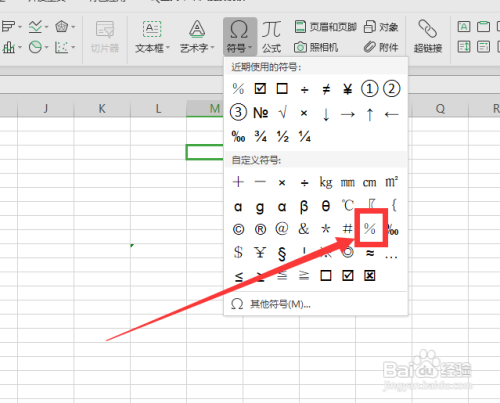Viewport: 500px width, 403px height.
Task: Insert the recent checked box symbol
Action: click(260, 89)
